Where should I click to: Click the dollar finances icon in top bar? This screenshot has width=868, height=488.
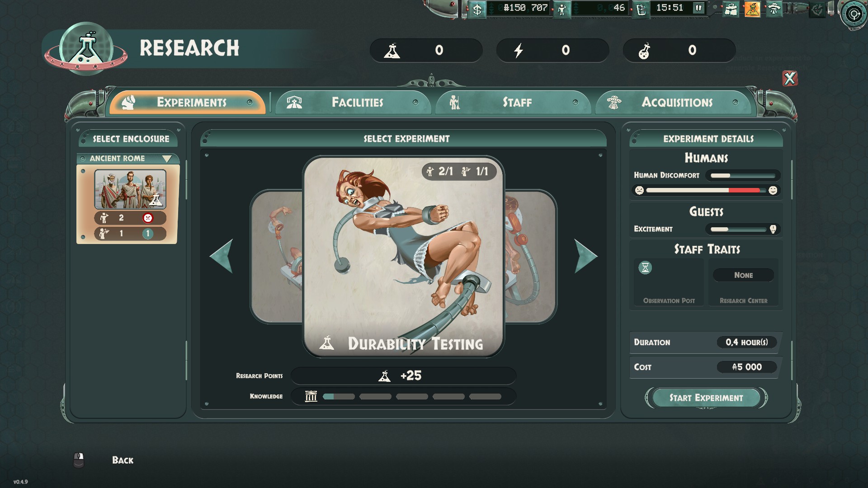[477, 9]
